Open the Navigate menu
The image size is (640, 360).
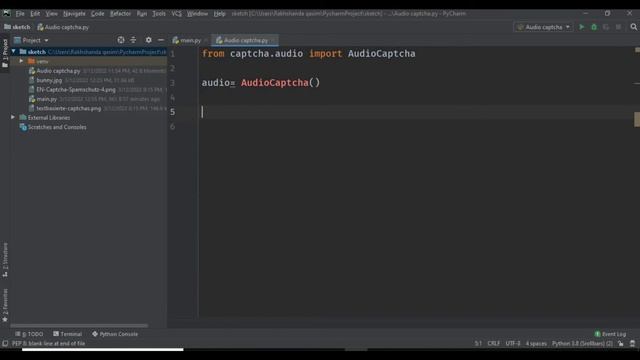pyautogui.click(x=74, y=13)
